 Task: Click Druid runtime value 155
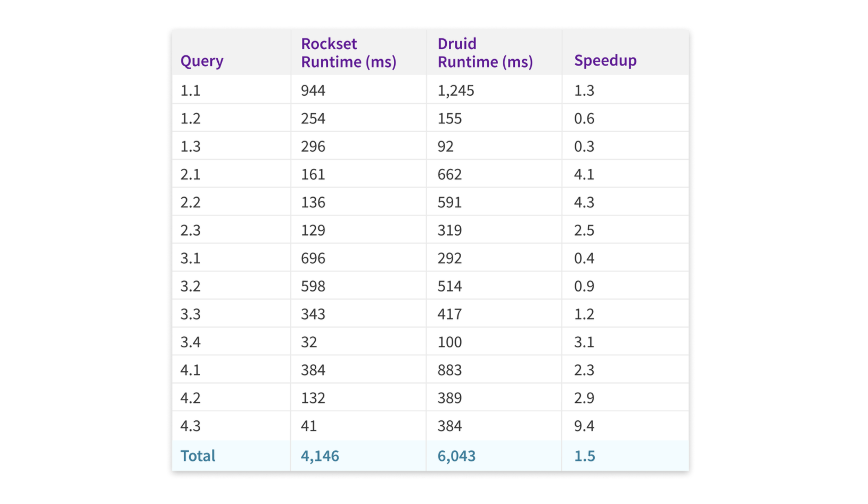coord(450,118)
